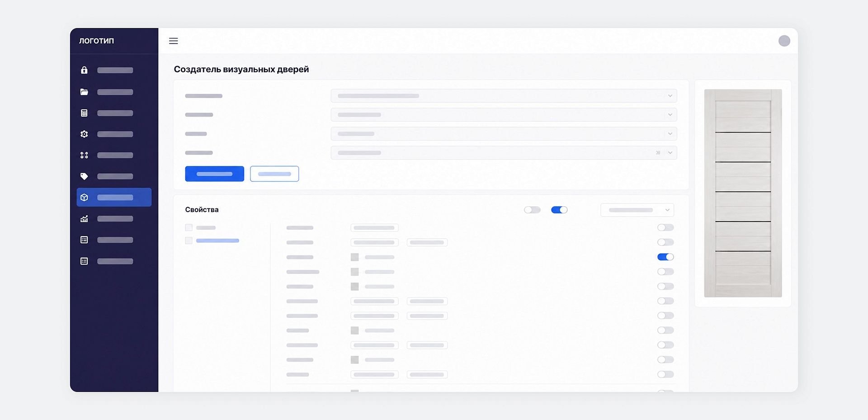Screen dimensions: 868x420
Task: Select the highlighted cube item in sidebar
Action: [x=114, y=198]
